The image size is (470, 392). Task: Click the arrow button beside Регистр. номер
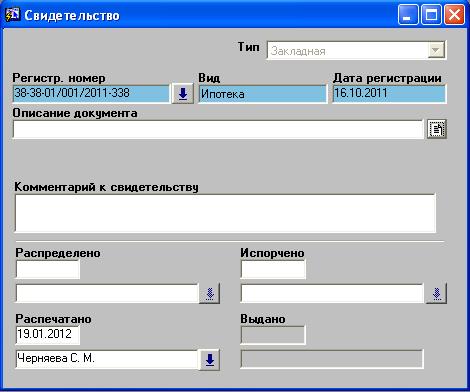click(183, 94)
